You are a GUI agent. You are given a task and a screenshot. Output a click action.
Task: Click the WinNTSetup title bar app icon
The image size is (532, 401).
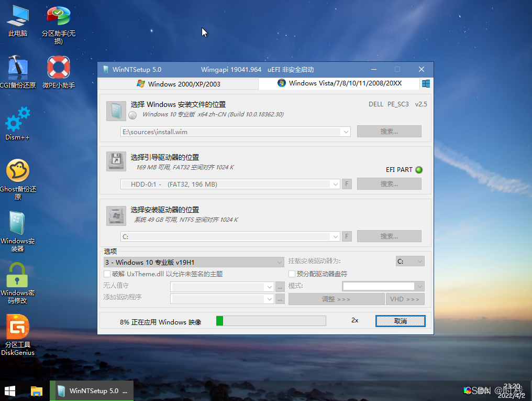coord(106,70)
